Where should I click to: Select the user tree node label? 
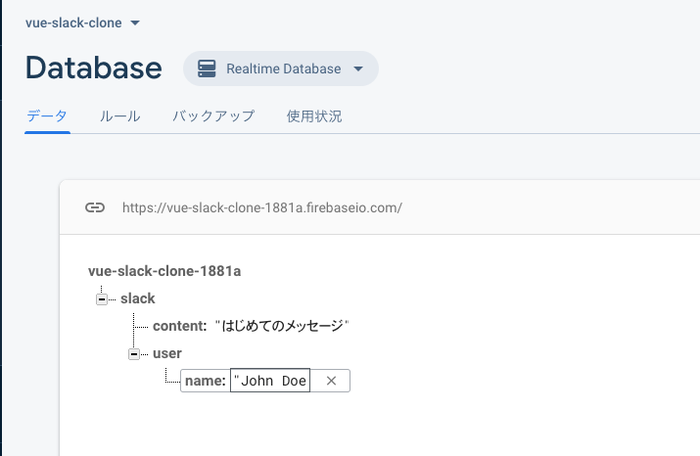(x=167, y=353)
